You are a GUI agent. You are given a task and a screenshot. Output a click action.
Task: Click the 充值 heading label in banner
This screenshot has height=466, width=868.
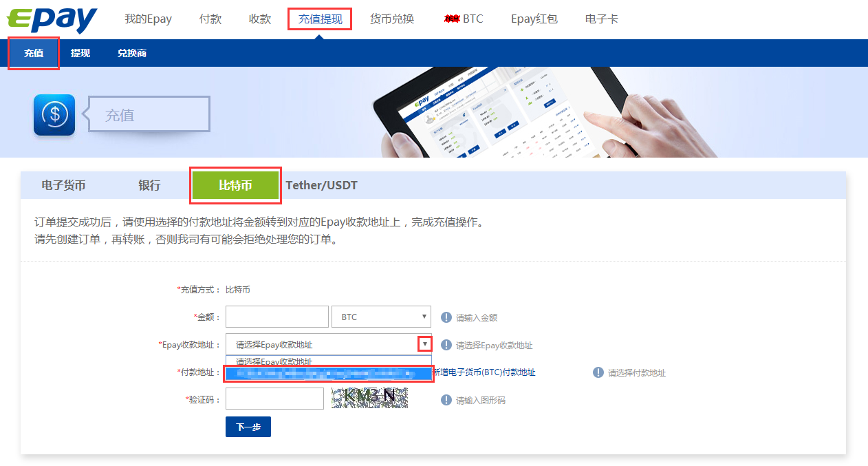[120, 115]
